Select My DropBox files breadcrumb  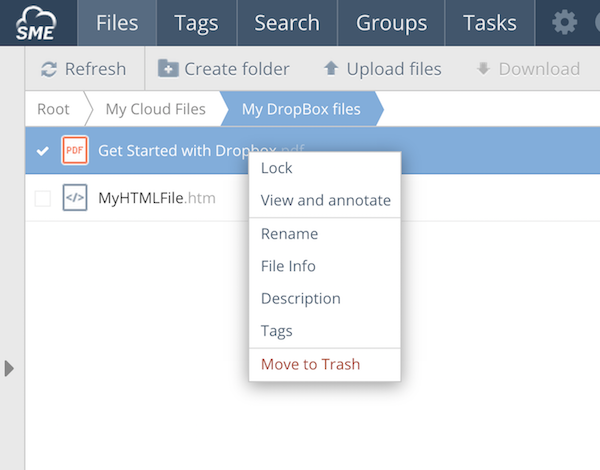(300, 109)
